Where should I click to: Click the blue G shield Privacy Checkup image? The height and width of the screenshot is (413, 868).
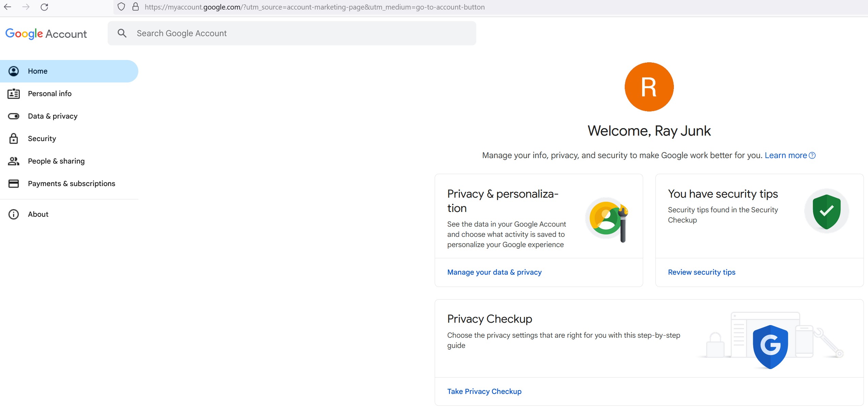coord(770,346)
